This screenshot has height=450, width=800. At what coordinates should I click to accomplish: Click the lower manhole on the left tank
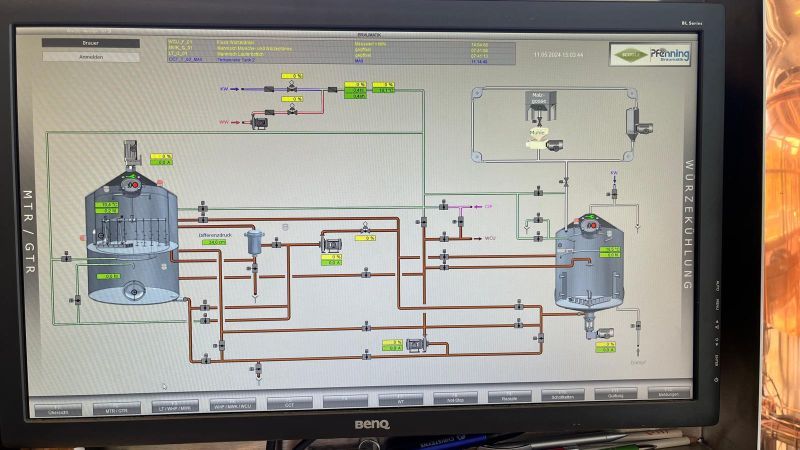(x=134, y=292)
